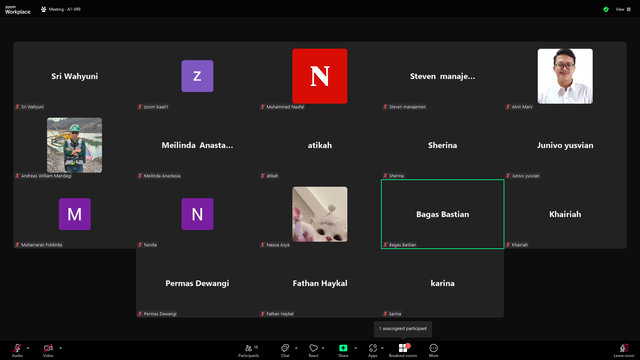
Task: Open video options arrow next to Video
Action: pos(60,348)
